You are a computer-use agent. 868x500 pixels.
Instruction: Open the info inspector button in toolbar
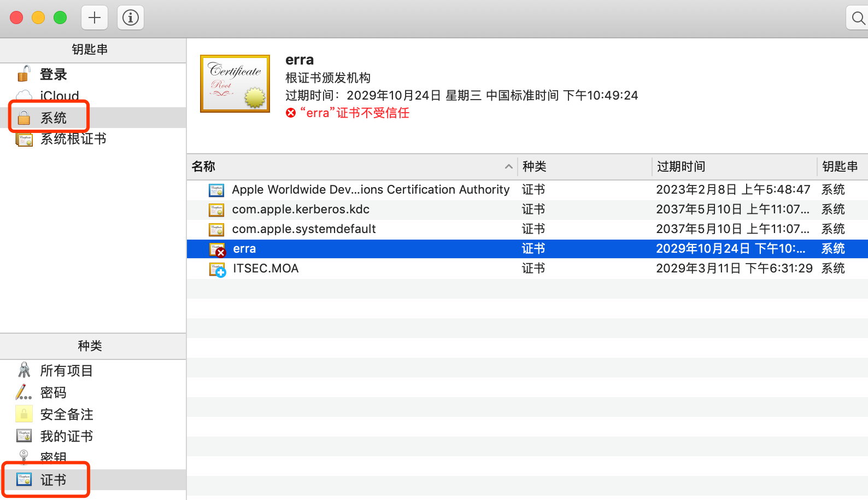(130, 18)
